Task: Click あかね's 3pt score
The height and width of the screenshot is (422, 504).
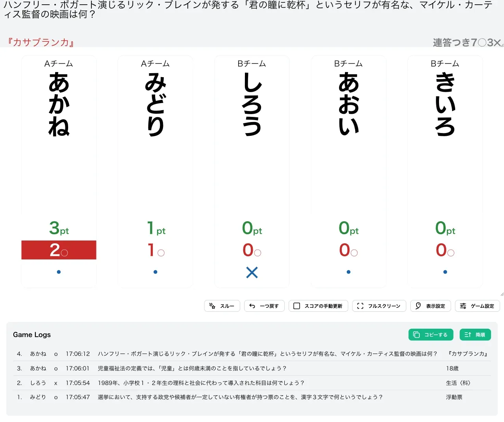Action: click(59, 228)
